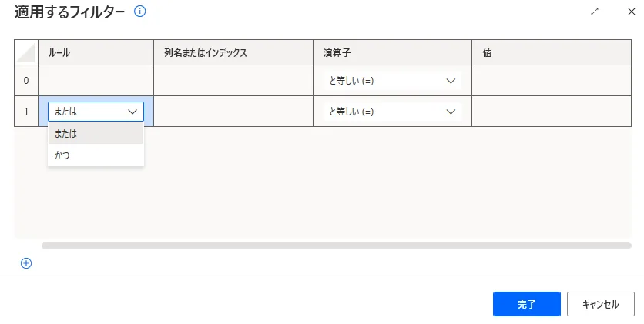This screenshot has height=324, width=644.
Task: Choose かつ option in the dropdown list
Action: pos(96,155)
